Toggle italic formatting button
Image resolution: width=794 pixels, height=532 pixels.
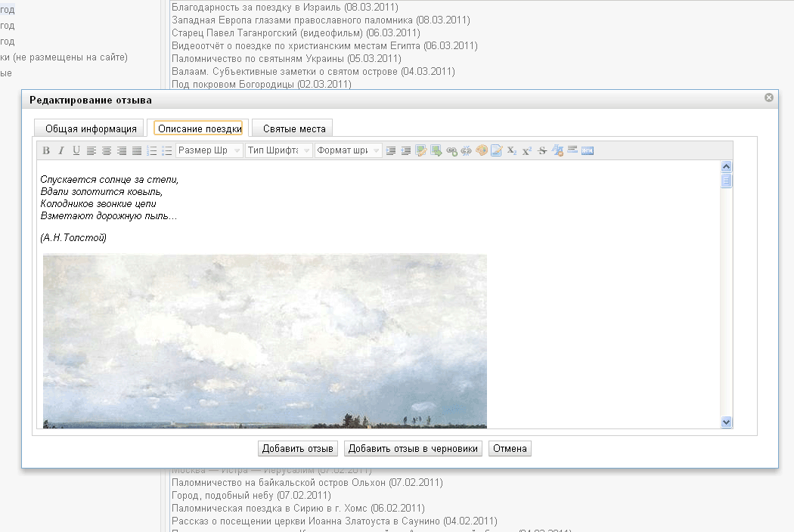tap(61, 151)
